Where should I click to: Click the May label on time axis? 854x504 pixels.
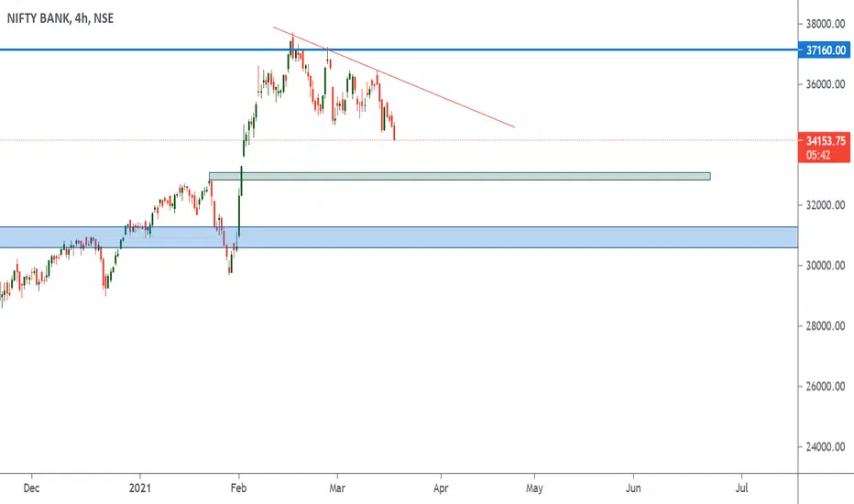(534, 488)
